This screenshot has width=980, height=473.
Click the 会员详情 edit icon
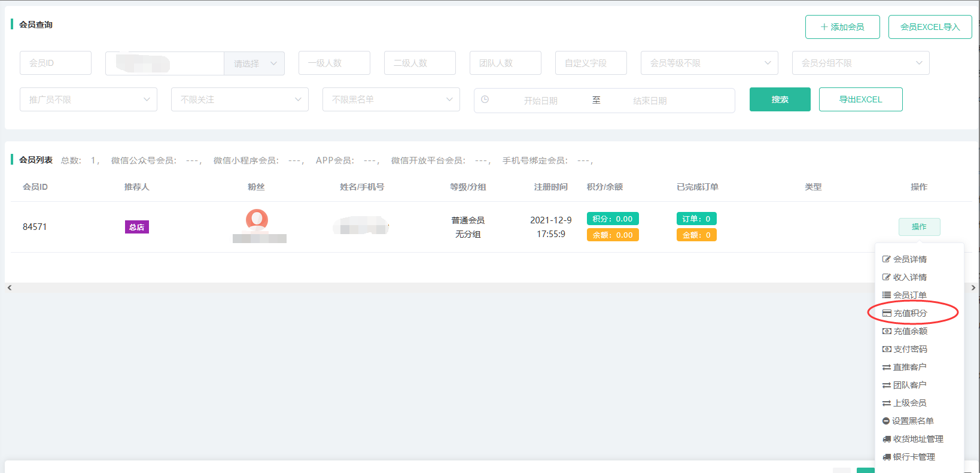point(887,259)
